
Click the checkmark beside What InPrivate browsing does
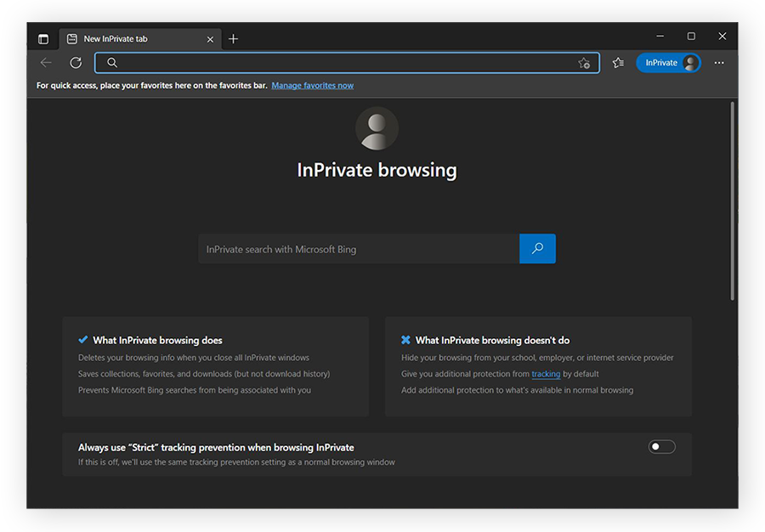(82, 340)
